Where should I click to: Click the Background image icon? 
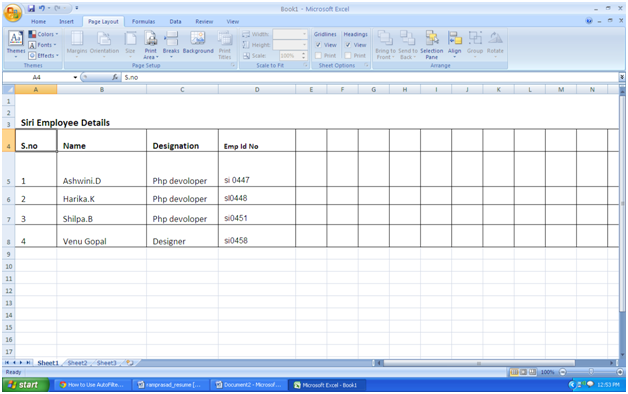[198, 39]
